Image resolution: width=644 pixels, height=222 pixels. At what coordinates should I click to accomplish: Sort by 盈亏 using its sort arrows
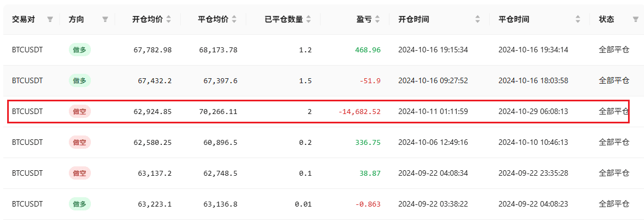click(x=377, y=19)
